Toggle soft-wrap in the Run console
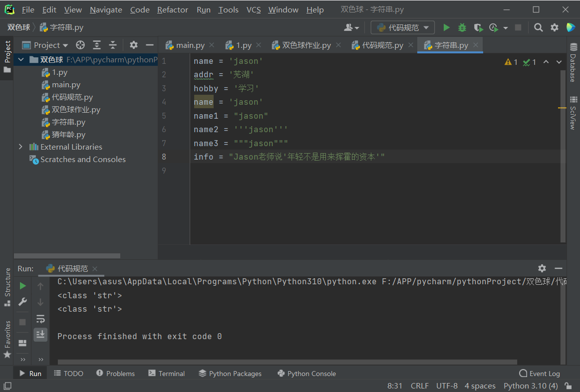The height and width of the screenshot is (392, 580). [40, 319]
